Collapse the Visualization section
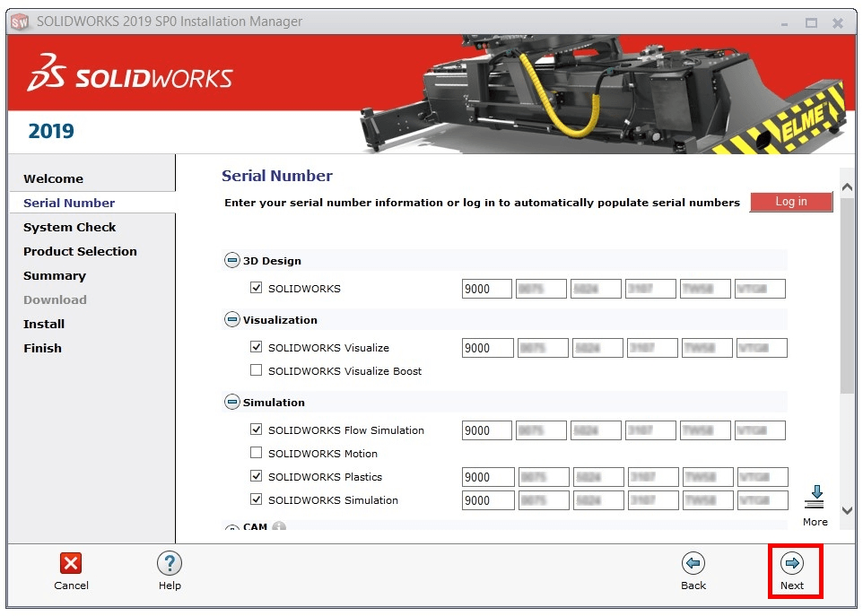Screen dimensions: 863x616 tap(231, 319)
